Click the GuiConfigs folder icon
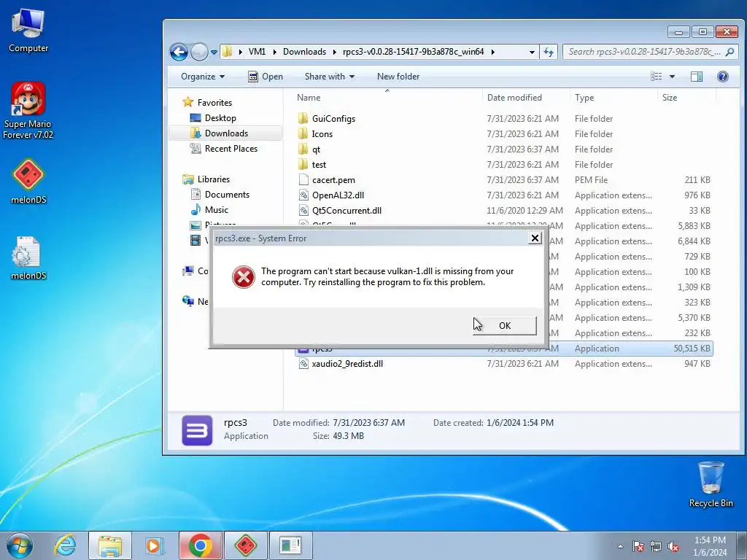The height and width of the screenshot is (560, 747). (x=303, y=118)
